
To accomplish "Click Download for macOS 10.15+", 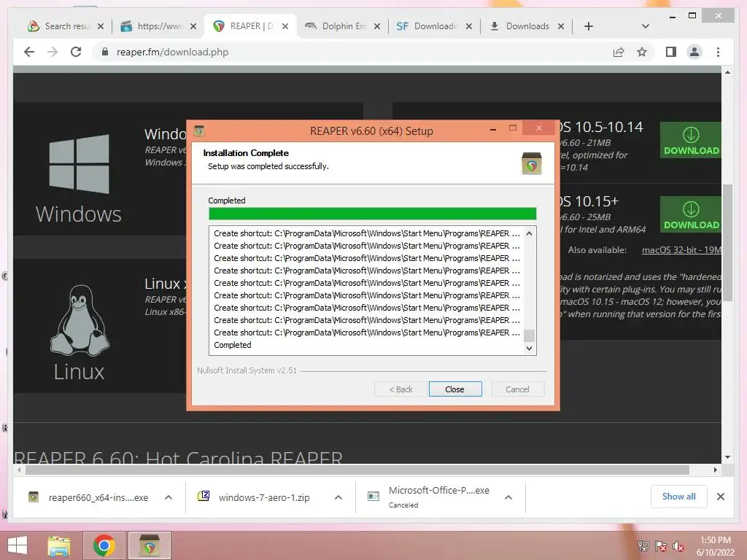I will [691, 215].
